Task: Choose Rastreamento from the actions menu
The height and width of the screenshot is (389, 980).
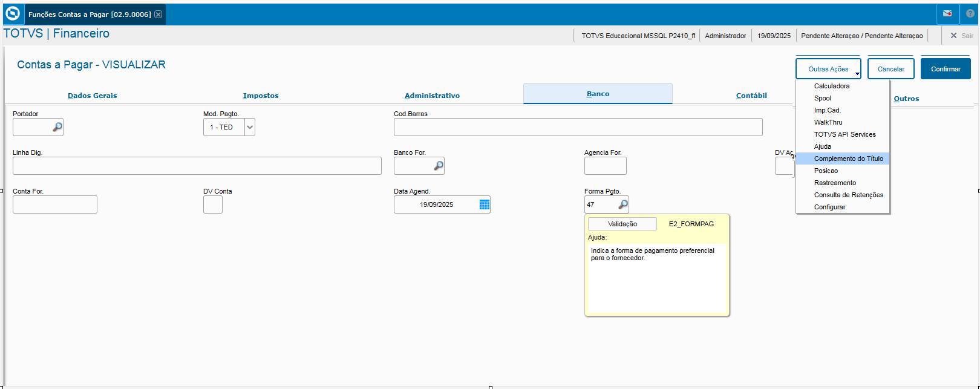Action: [x=835, y=183]
